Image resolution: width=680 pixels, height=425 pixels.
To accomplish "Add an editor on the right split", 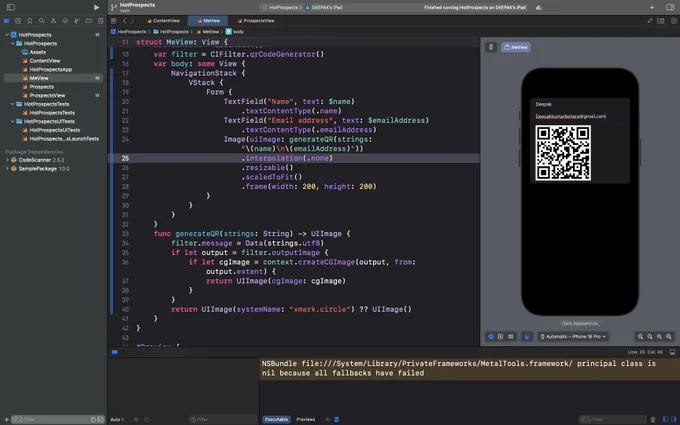I will (673, 21).
